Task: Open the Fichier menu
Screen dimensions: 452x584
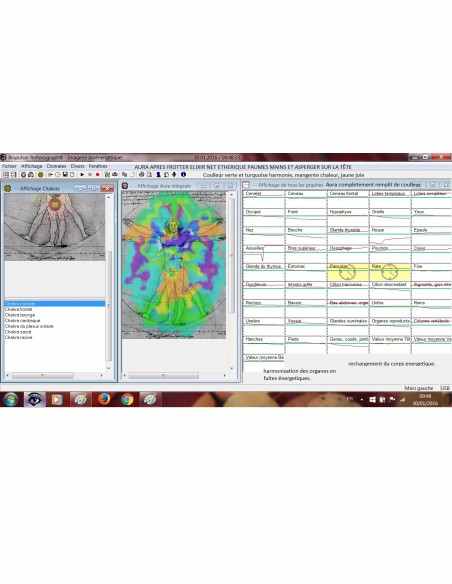Action: 9,166
